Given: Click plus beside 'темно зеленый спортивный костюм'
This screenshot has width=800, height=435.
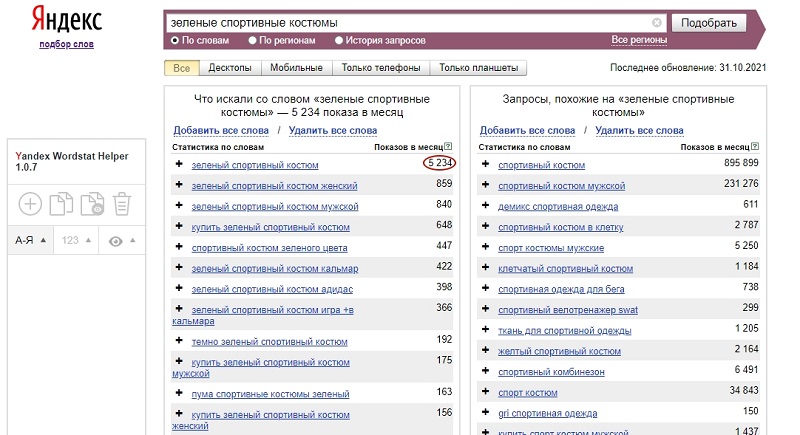Looking at the screenshot, I should (179, 340).
